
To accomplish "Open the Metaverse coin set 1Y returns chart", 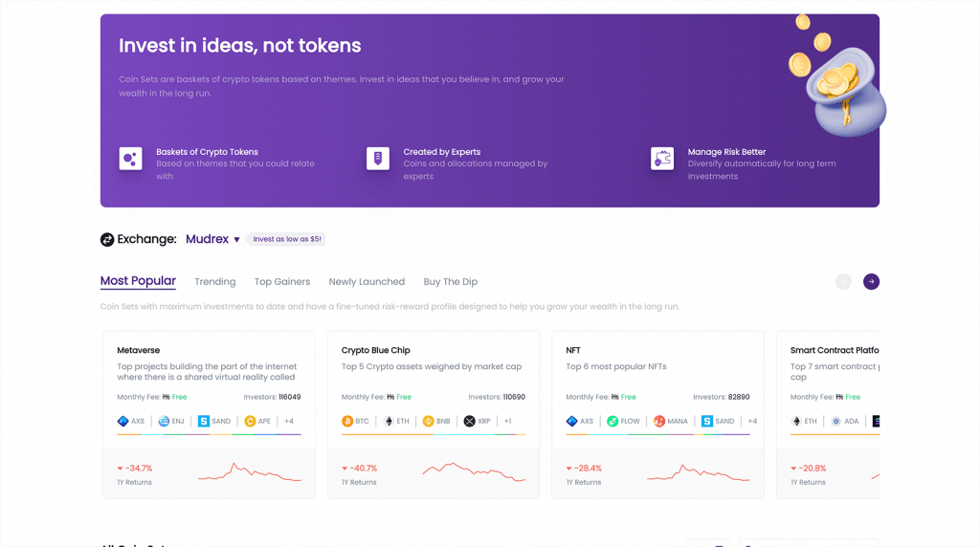I will point(249,473).
